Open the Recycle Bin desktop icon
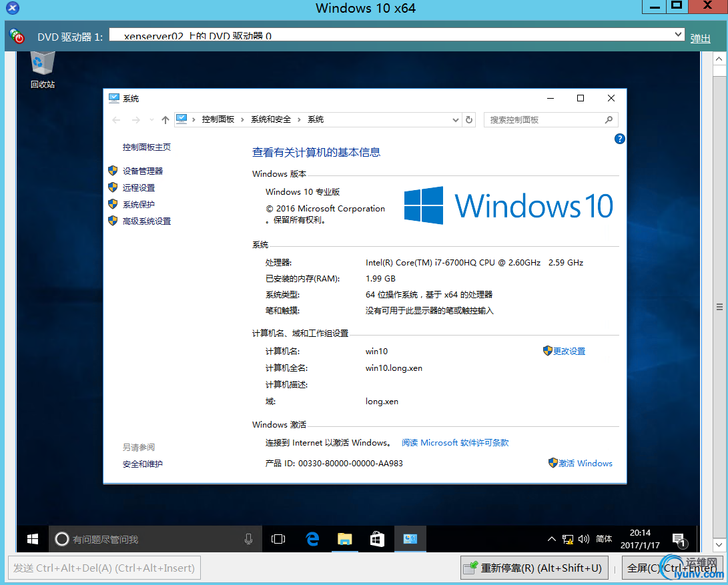This screenshot has width=728, height=585. point(42,69)
